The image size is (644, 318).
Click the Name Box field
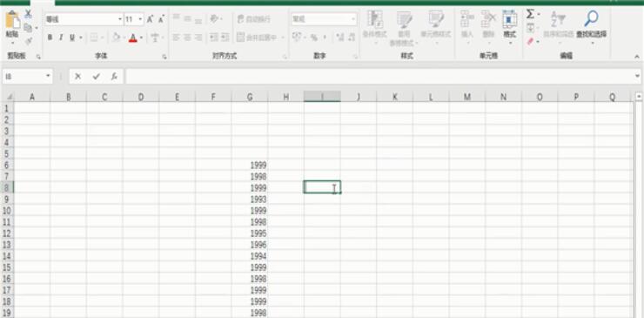pyautogui.click(x=23, y=76)
